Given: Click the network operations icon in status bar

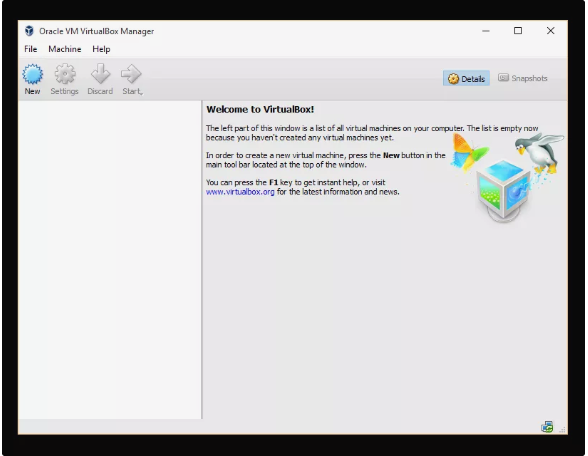Looking at the screenshot, I should click(x=547, y=427).
